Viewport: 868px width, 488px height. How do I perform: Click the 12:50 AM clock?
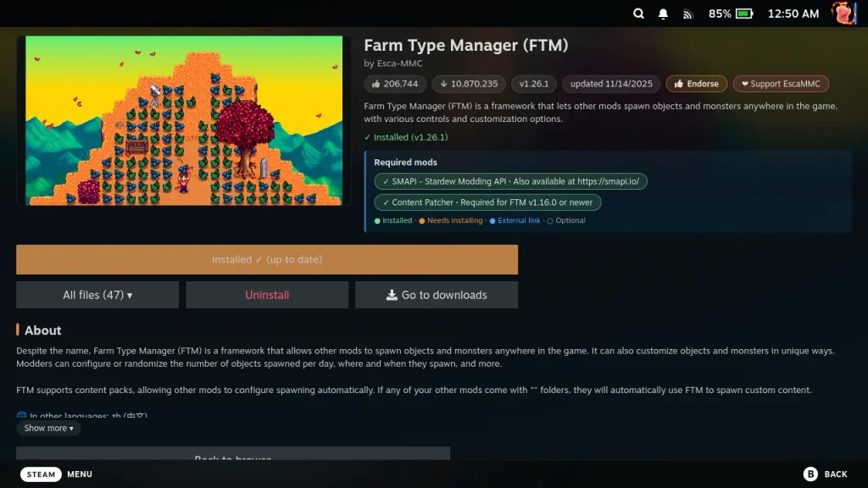point(793,14)
